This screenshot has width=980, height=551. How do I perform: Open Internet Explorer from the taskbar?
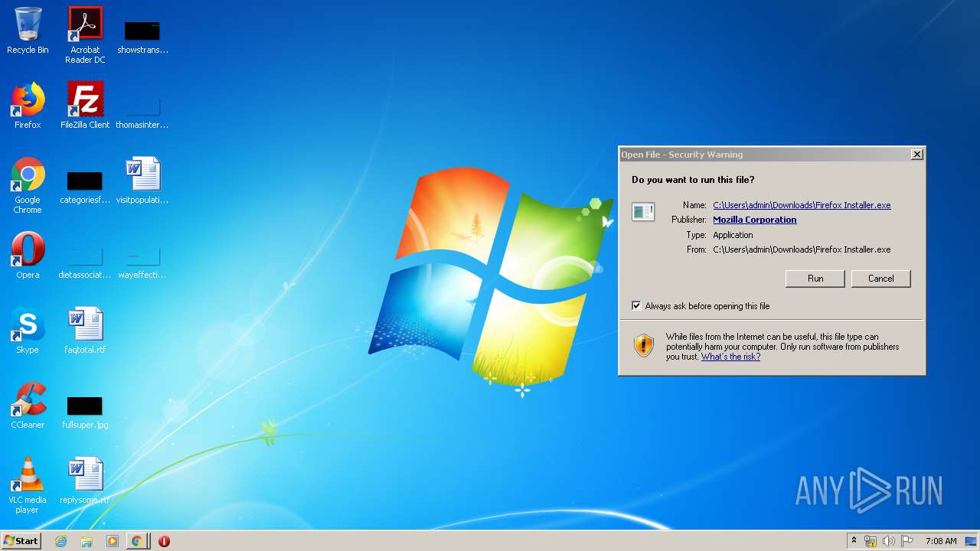pos(61,541)
